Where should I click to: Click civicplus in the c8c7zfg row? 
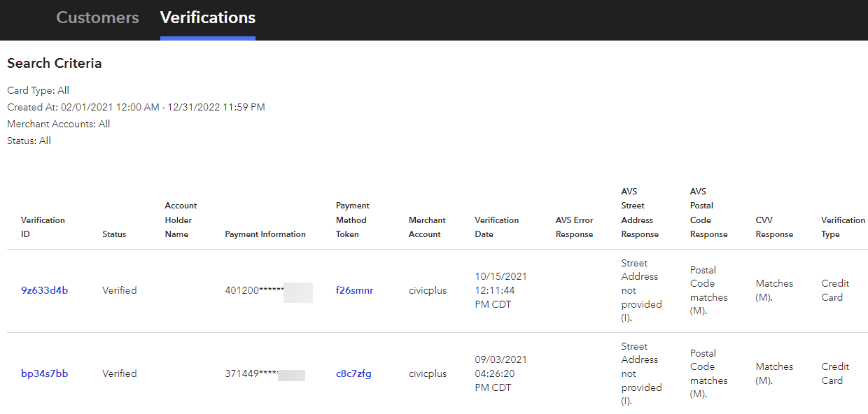428,373
